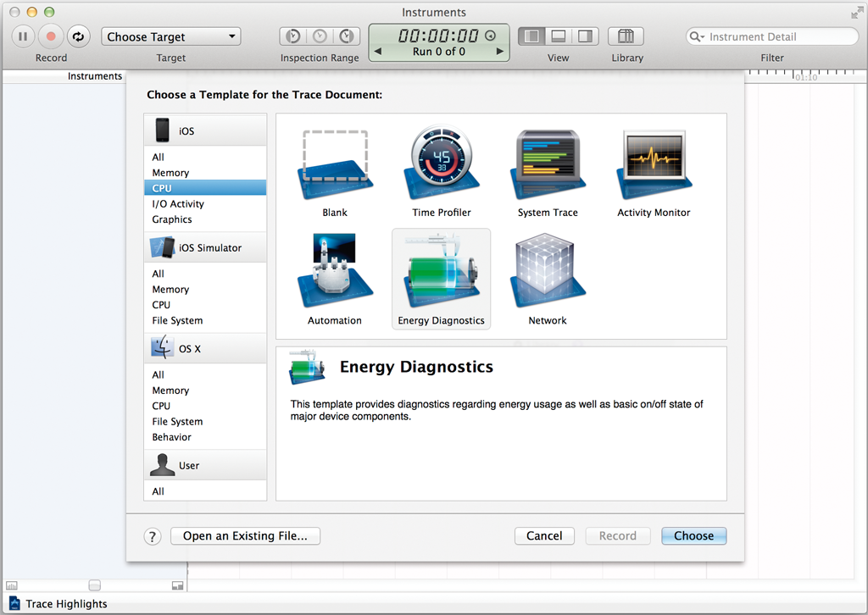Toggle full screen arrow icon
The image size is (868, 615).
pos(857,12)
